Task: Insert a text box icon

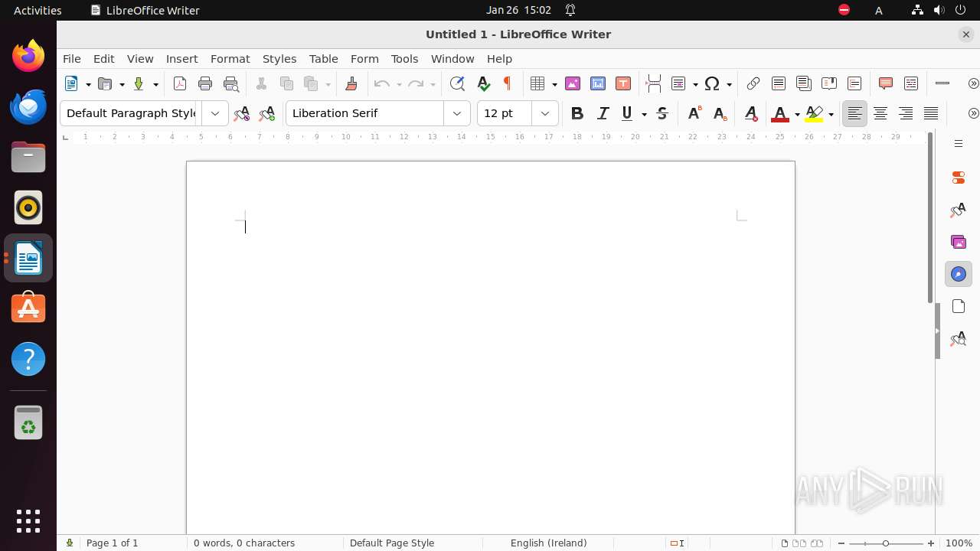Action: click(x=623, y=83)
